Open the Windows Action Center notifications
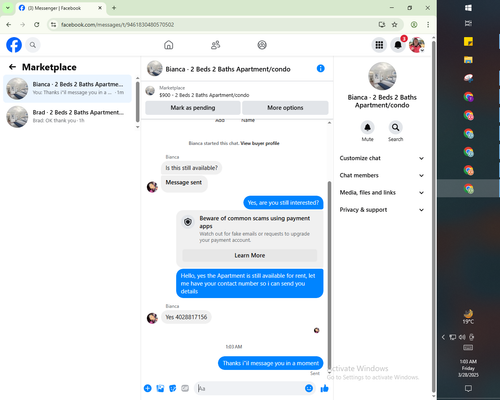This screenshot has height=400, width=500. click(x=468, y=388)
